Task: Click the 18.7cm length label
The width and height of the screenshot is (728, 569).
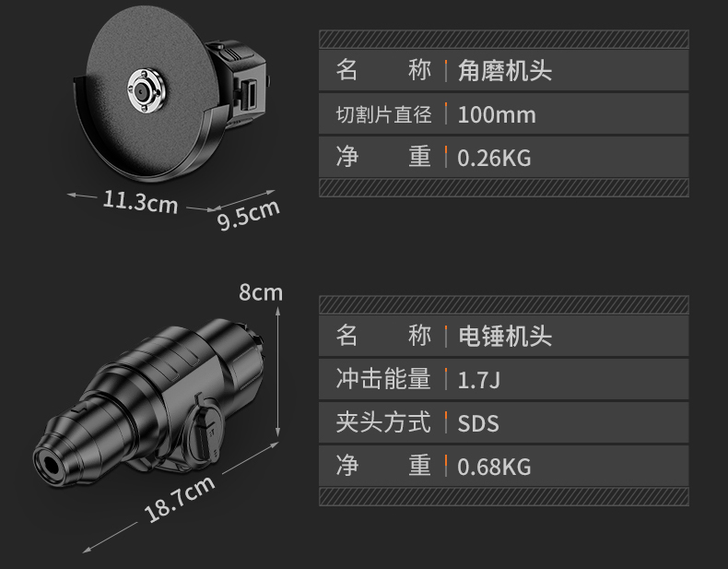Action: tap(180, 498)
